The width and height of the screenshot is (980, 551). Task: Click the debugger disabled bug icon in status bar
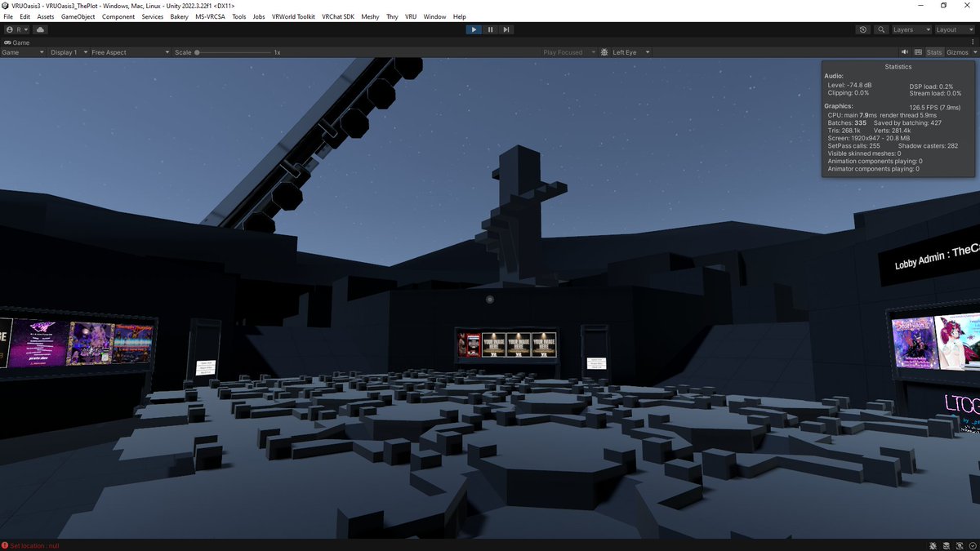(x=933, y=545)
